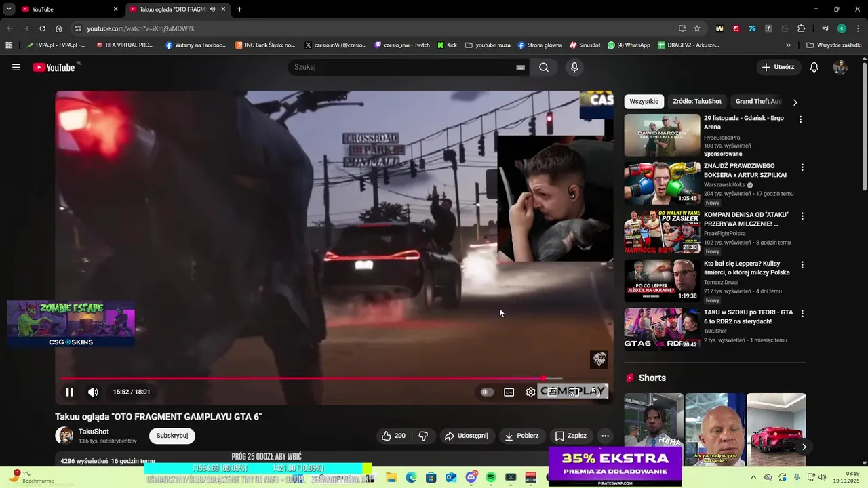Start voice search with the microphone
868x488 pixels.
point(574,67)
